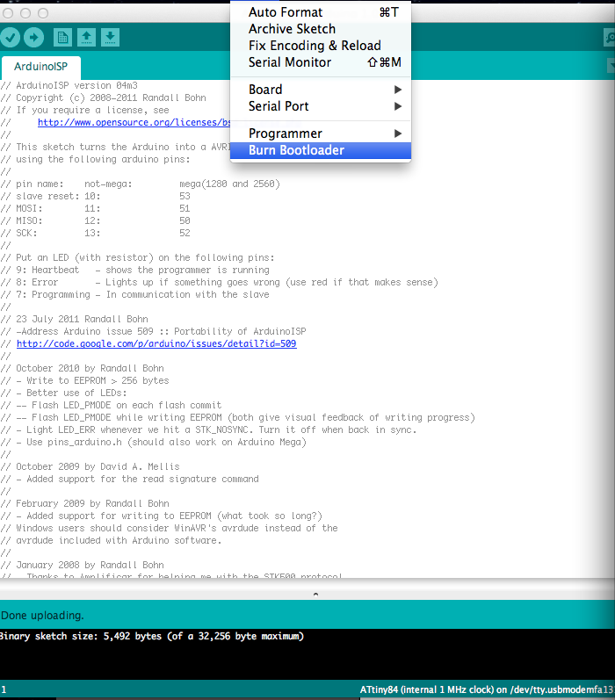Click the ATtiny84 board status text
This screenshot has width=615, height=700.
click(x=487, y=689)
